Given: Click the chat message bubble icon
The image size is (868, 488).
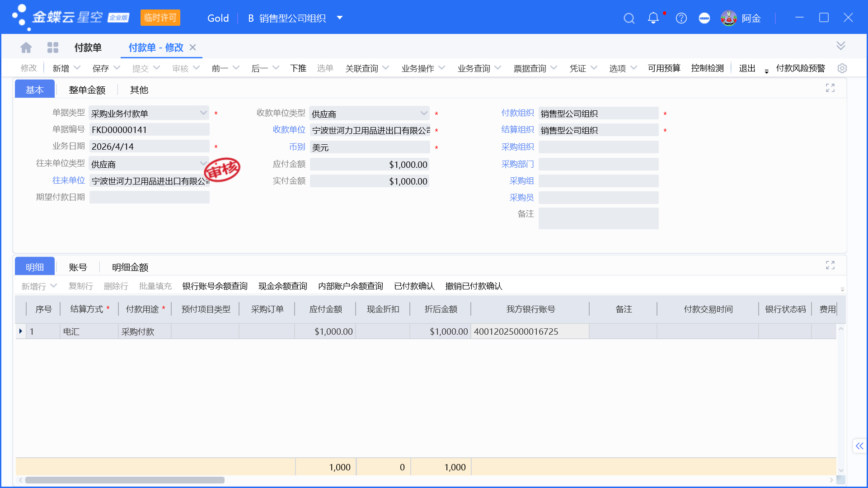Looking at the screenshot, I should [704, 18].
